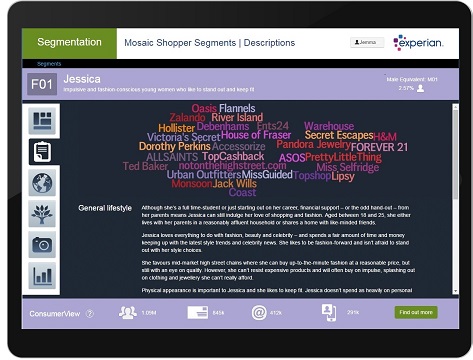The width and height of the screenshot is (473, 360).
Task: Open the dashboard layout sidebar icon
Action: point(42,121)
